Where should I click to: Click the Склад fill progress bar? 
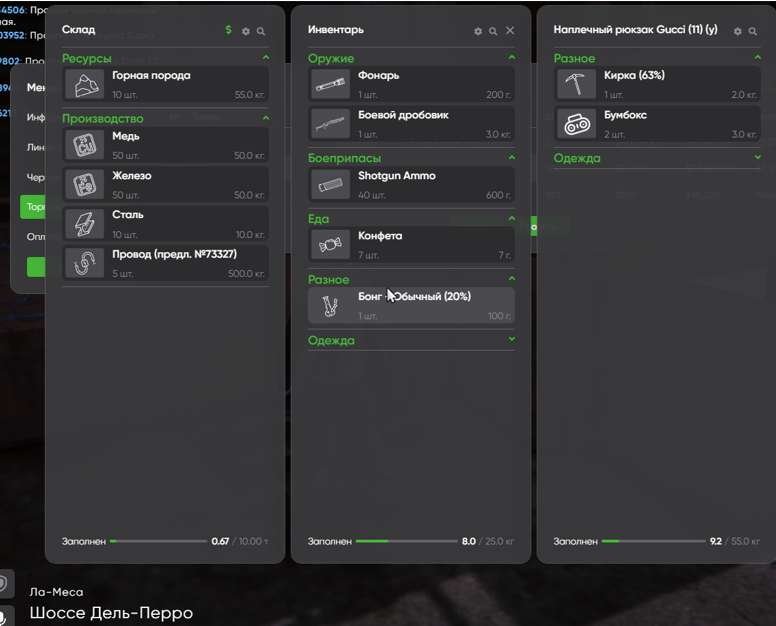coord(158,541)
